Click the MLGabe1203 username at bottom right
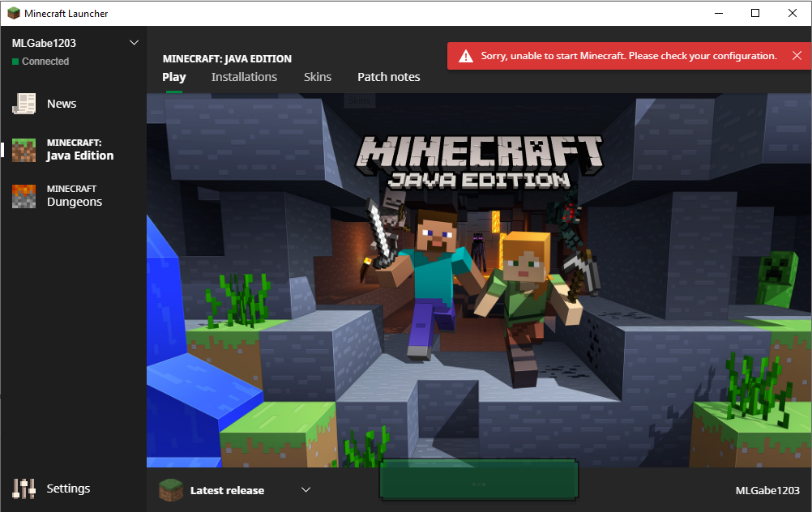This screenshot has width=812, height=512. point(767,491)
